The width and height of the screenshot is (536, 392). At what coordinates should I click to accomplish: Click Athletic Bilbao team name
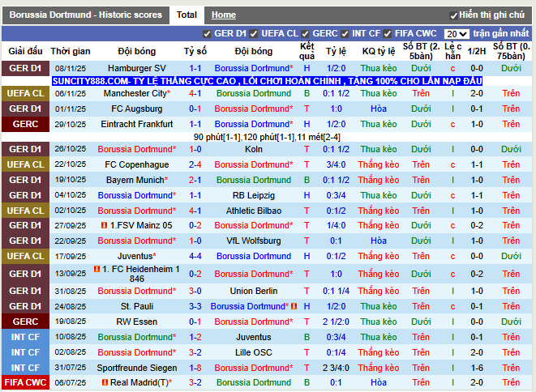click(x=254, y=211)
